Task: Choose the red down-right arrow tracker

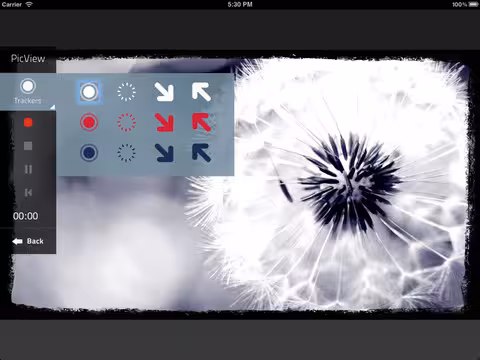Action: click(x=164, y=122)
